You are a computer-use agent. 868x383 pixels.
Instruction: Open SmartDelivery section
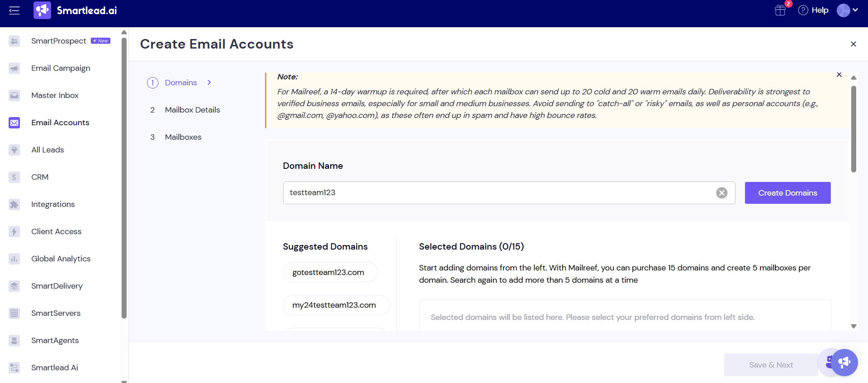click(57, 286)
